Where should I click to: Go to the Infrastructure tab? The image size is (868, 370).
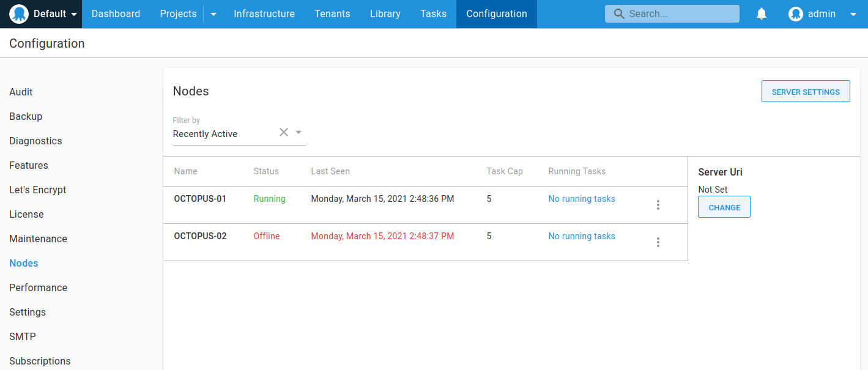point(264,13)
